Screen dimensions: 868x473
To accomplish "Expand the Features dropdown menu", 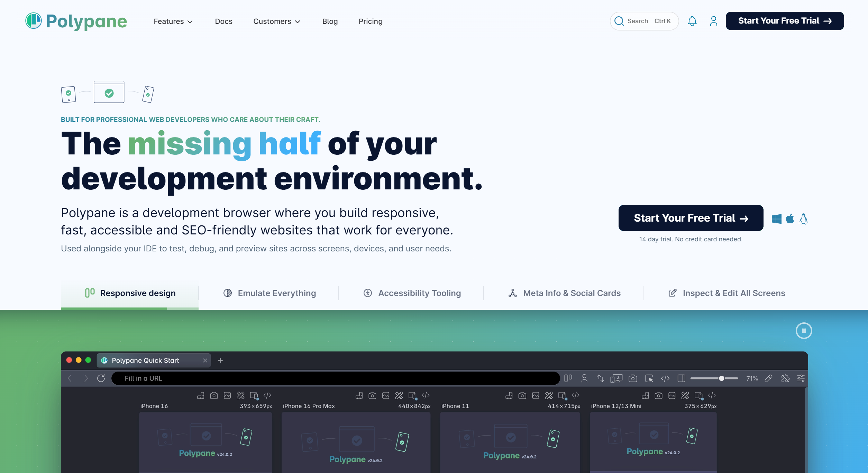I will coord(173,21).
